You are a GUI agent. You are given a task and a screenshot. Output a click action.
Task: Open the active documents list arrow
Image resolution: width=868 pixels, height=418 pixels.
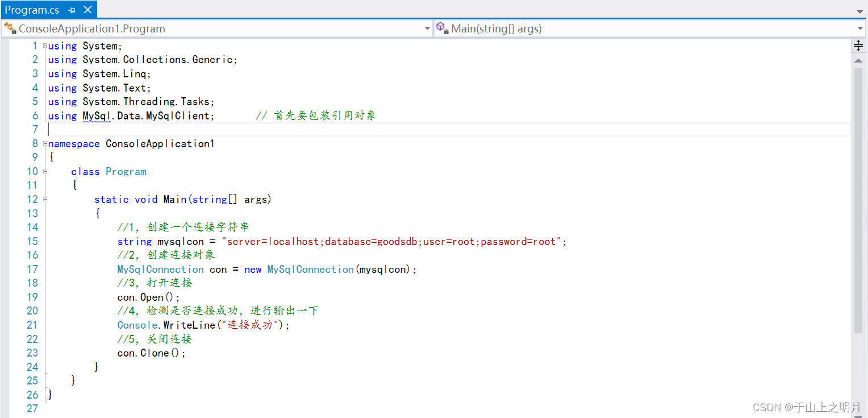pos(860,11)
